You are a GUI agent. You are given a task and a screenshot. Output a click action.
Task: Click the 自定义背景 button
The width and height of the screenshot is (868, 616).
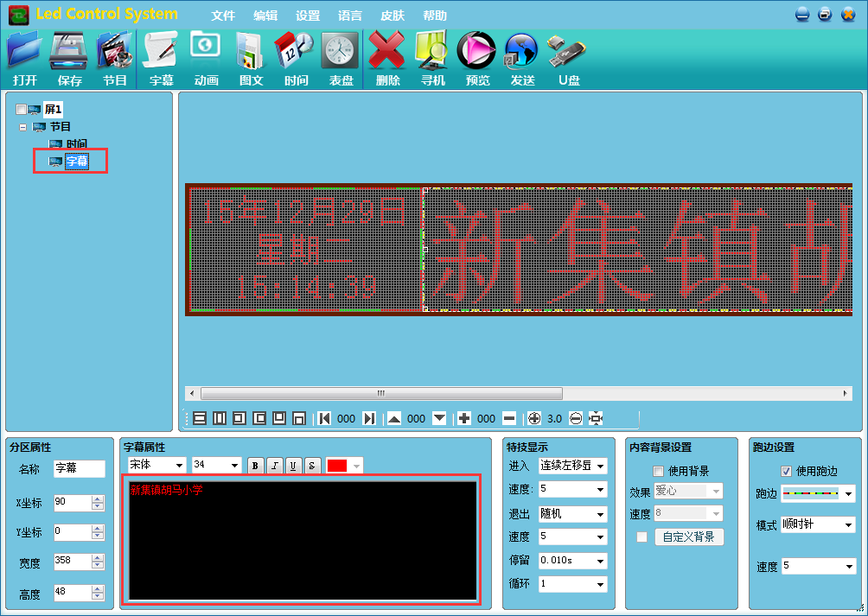pyautogui.click(x=688, y=537)
